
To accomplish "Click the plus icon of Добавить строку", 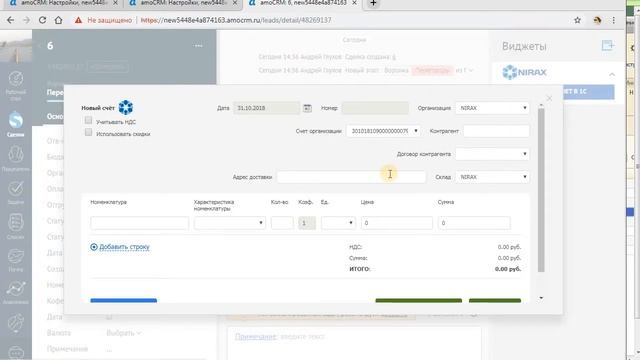I will [x=94, y=247].
